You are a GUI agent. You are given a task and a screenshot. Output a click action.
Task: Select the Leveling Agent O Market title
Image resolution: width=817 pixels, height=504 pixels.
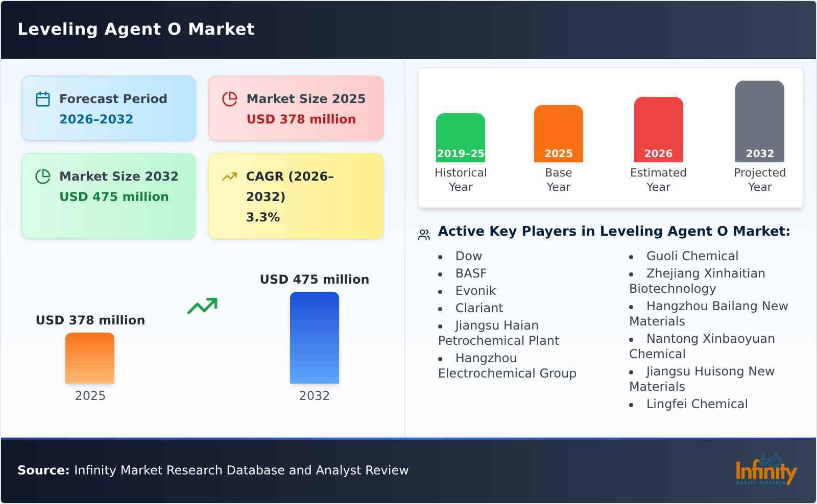[136, 29]
